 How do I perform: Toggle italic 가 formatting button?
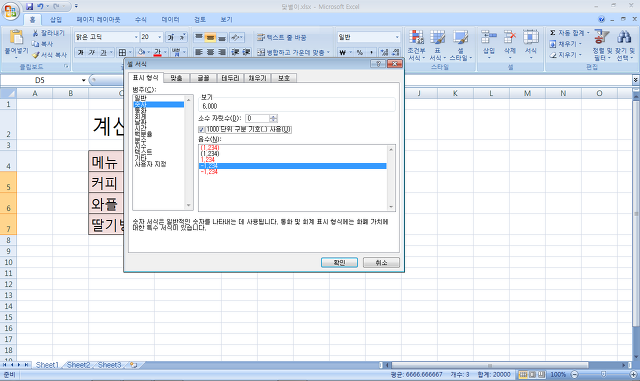92,52
